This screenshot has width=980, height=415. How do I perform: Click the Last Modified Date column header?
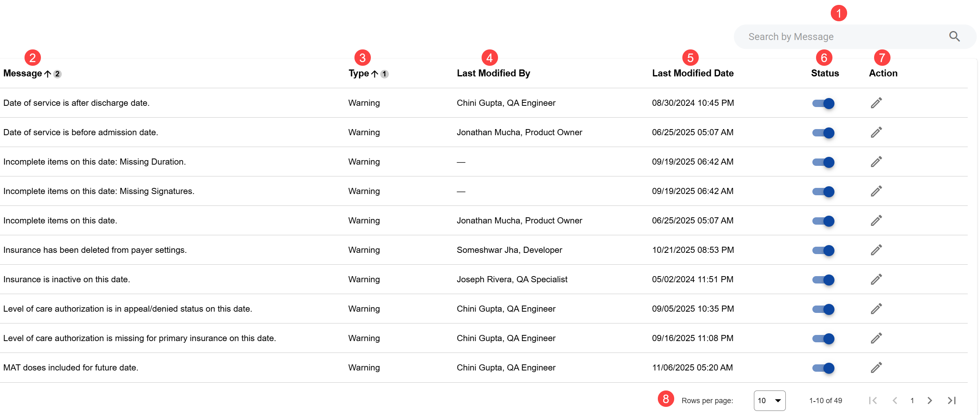click(x=693, y=74)
